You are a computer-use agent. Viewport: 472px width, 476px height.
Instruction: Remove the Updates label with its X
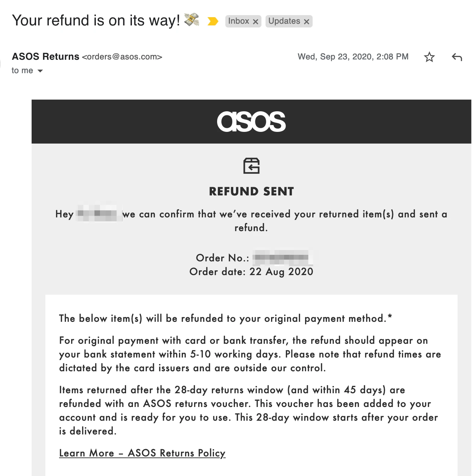coord(307,22)
